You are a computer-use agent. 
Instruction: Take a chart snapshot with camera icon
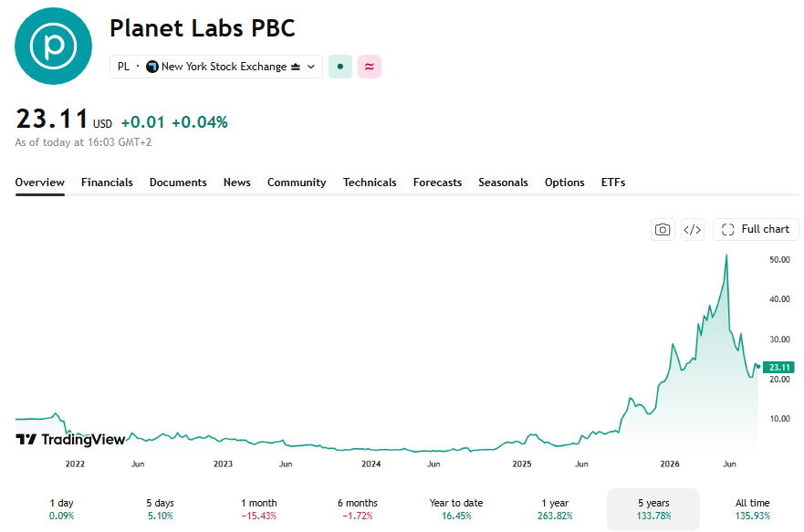click(663, 229)
